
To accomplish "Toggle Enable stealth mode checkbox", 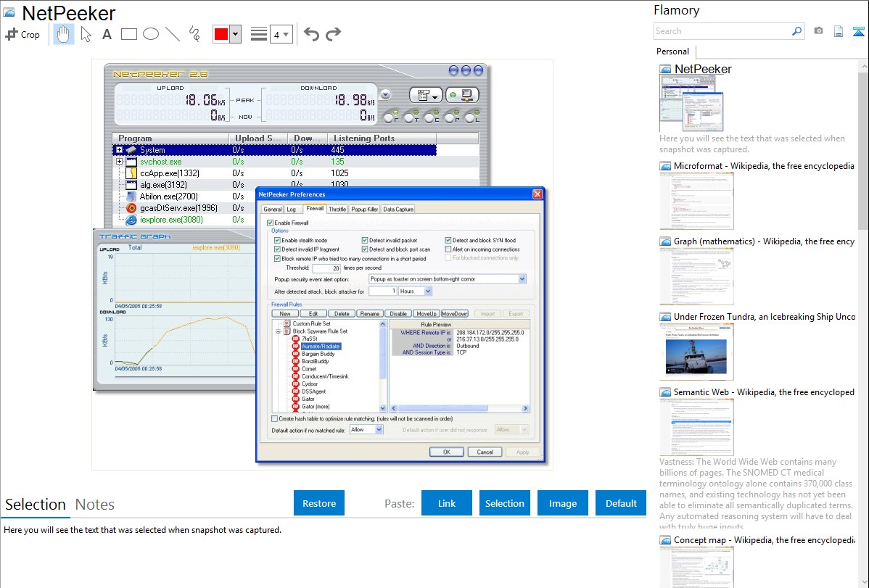I will pos(277,240).
